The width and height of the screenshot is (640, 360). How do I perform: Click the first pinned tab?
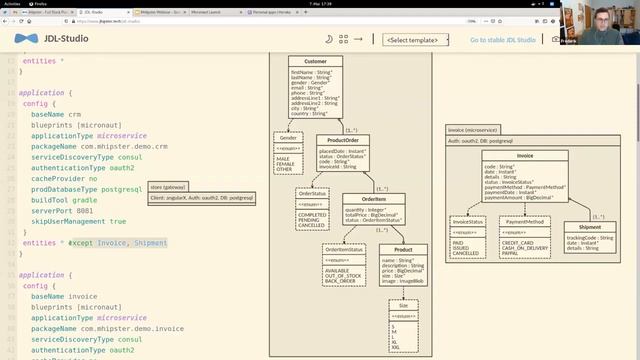(5, 12)
